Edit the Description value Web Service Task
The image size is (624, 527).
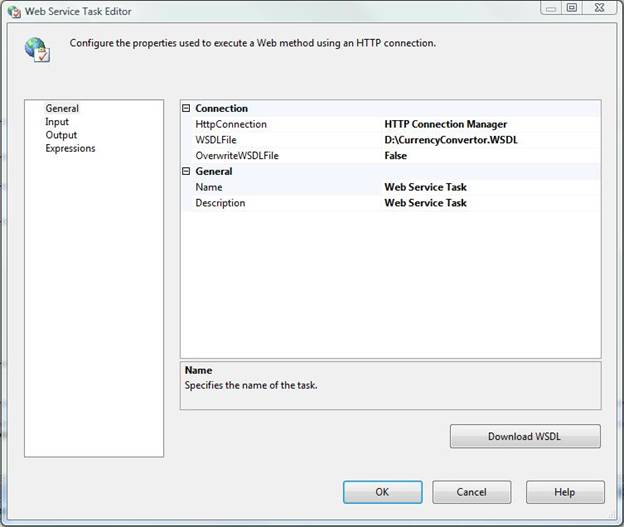425,203
